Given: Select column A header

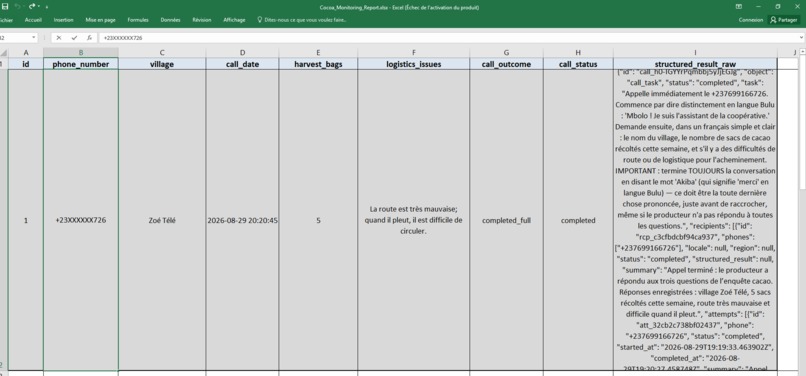Looking at the screenshot, I should (x=26, y=52).
